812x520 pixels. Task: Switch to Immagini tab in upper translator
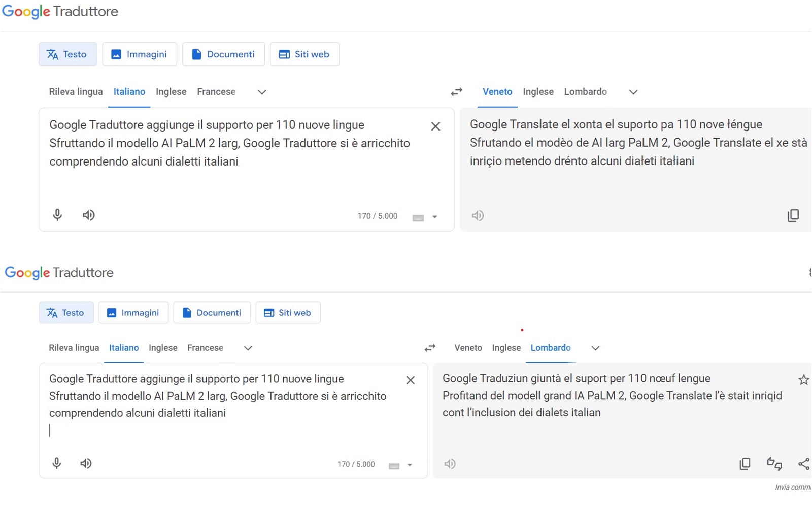click(140, 54)
